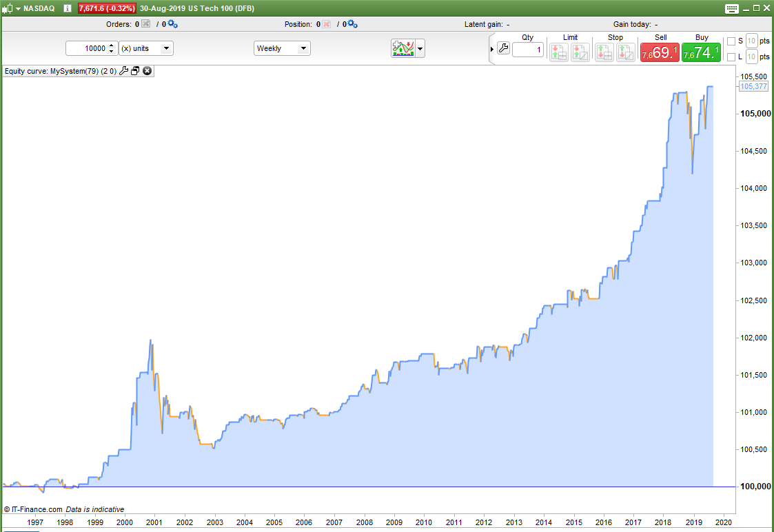Click the instrument info icon near NASDAQ
This screenshot has height=532, width=774.
pos(68,8)
